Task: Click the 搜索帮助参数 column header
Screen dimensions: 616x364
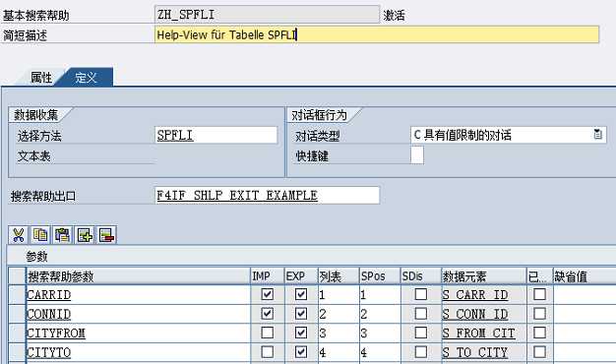Action: [138, 276]
